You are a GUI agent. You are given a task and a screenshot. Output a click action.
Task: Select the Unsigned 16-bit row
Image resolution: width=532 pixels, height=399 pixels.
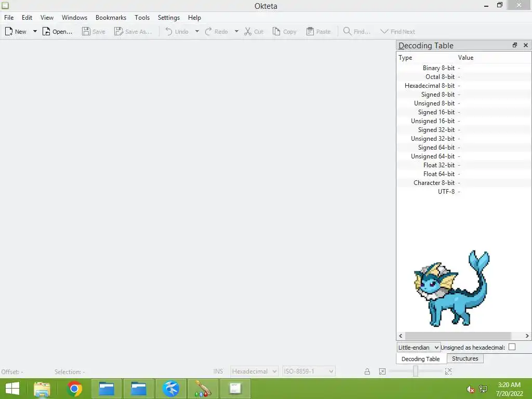464,121
